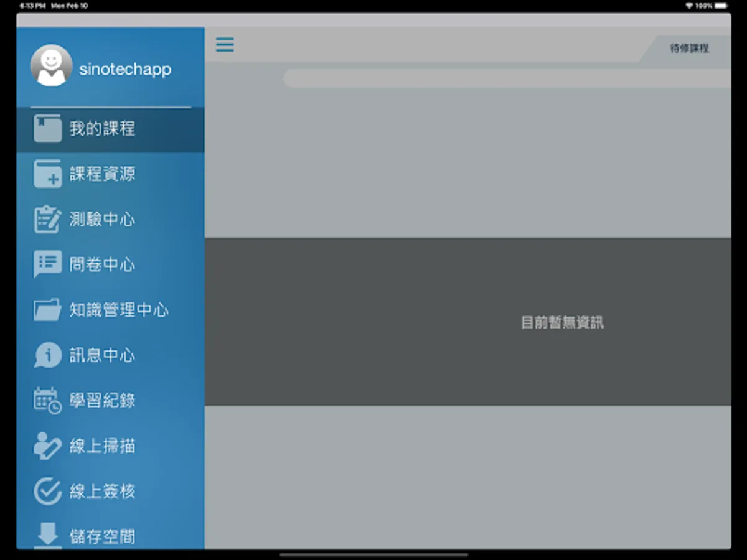Click the 儲存空間 download arrow icon

(x=47, y=535)
